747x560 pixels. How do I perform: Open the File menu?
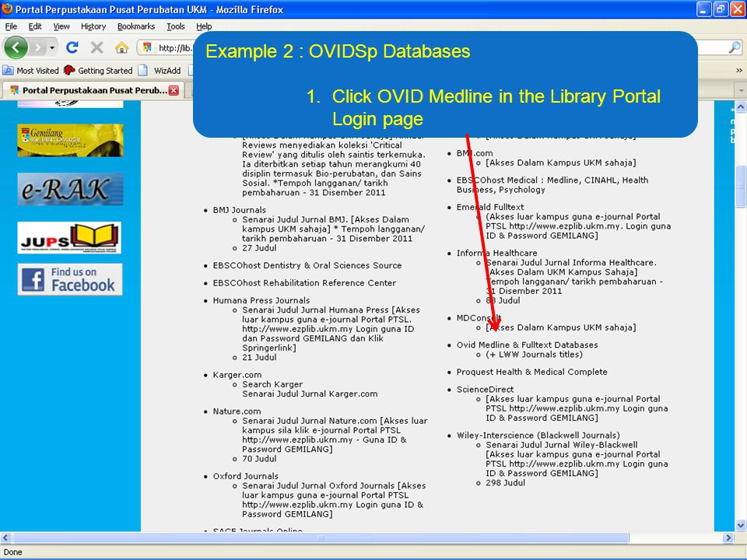(x=11, y=26)
